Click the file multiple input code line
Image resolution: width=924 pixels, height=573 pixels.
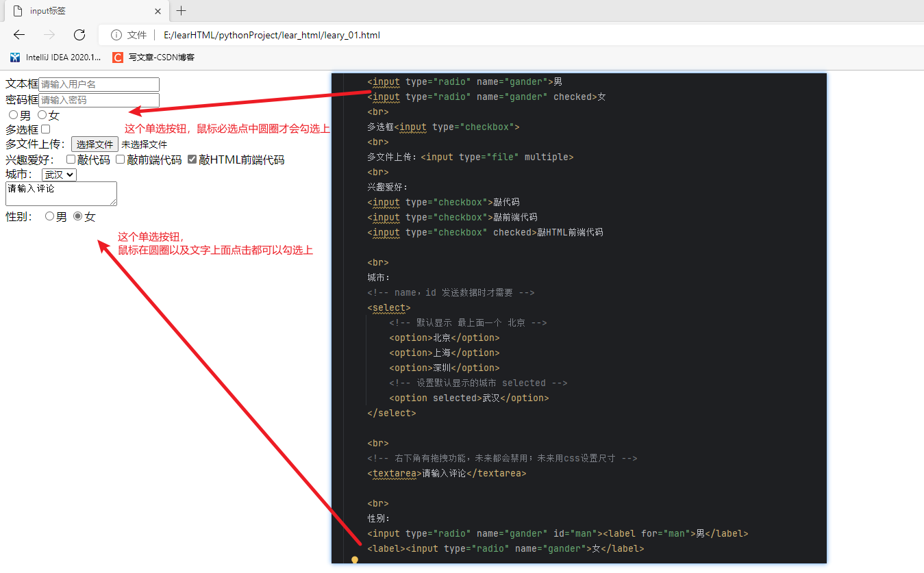(x=471, y=157)
